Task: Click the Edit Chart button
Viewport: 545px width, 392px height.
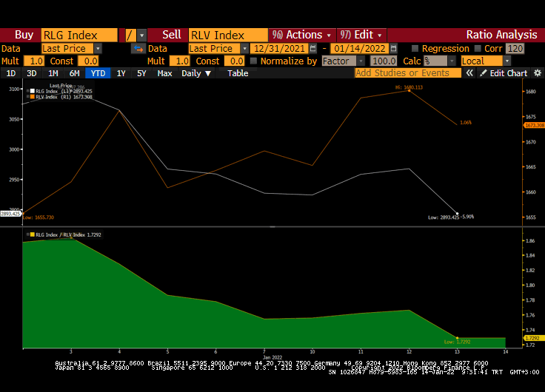Action: pyautogui.click(x=504, y=73)
